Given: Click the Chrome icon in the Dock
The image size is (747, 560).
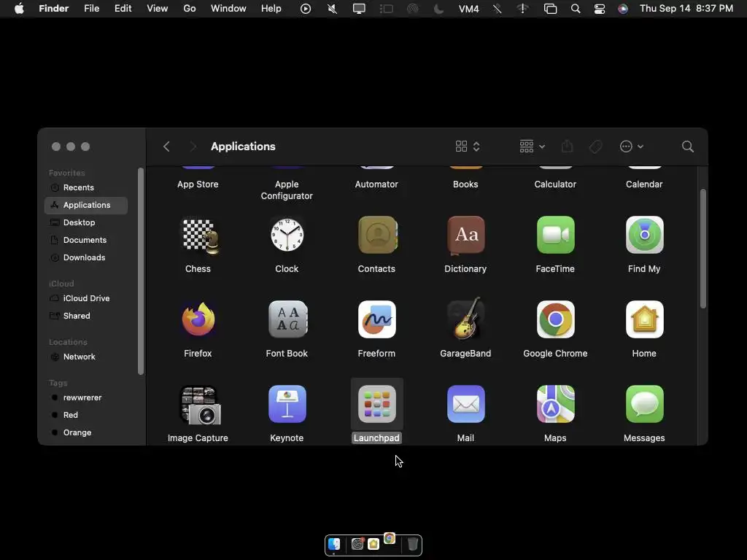Looking at the screenshot, I should pos(390,539).
